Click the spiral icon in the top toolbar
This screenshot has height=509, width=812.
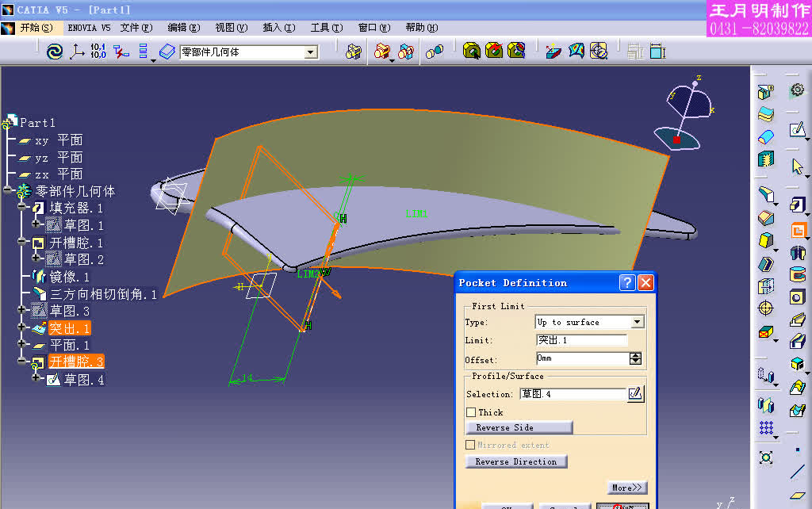[55, 52]
